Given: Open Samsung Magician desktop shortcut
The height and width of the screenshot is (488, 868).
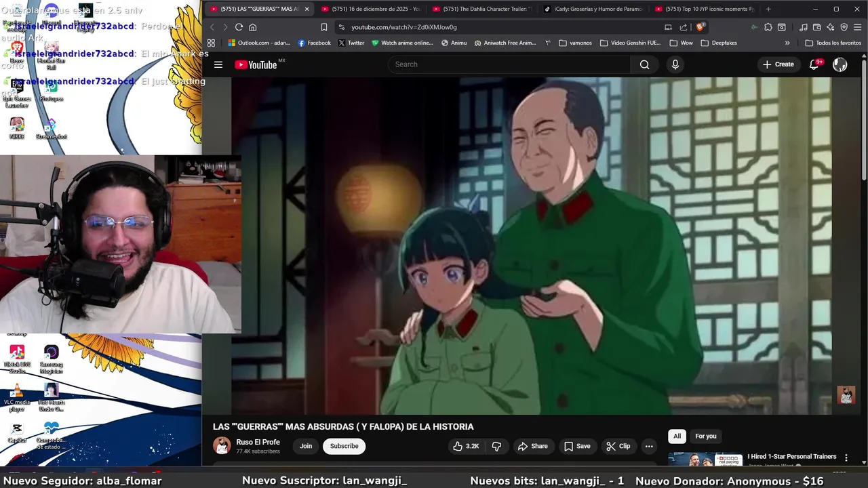Looking at the screenshot, I should coord(51,359).
